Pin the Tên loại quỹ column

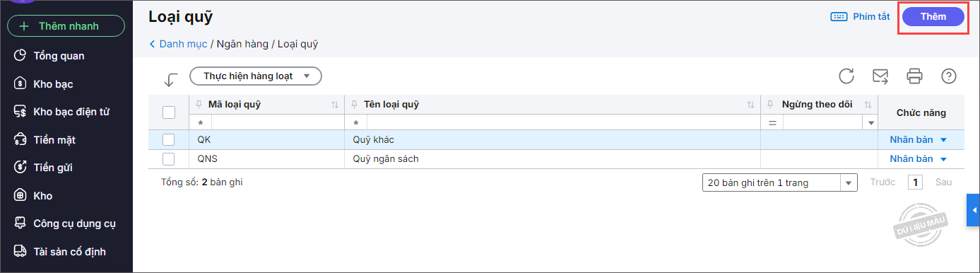click(x=355, y=105)
